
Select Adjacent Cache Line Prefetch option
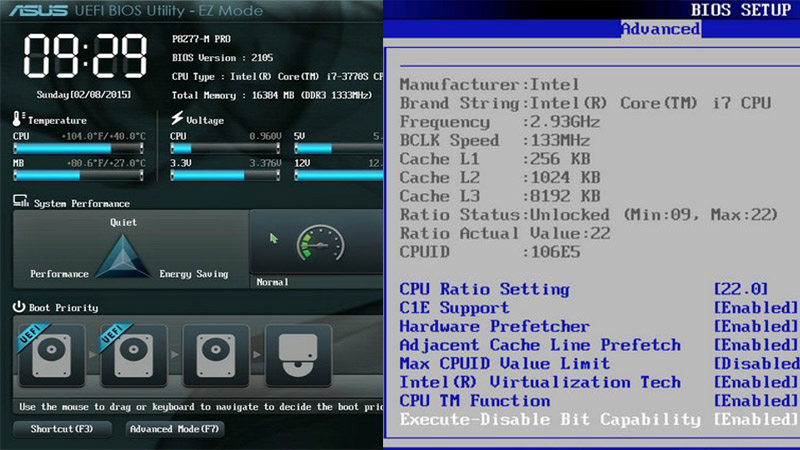540,345
